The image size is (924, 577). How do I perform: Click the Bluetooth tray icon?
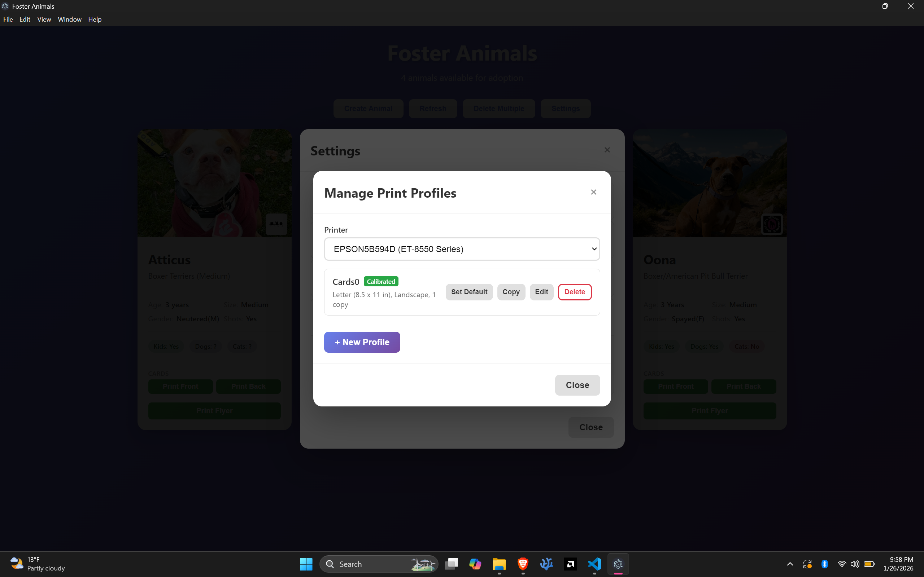click(x=824, y=564)
